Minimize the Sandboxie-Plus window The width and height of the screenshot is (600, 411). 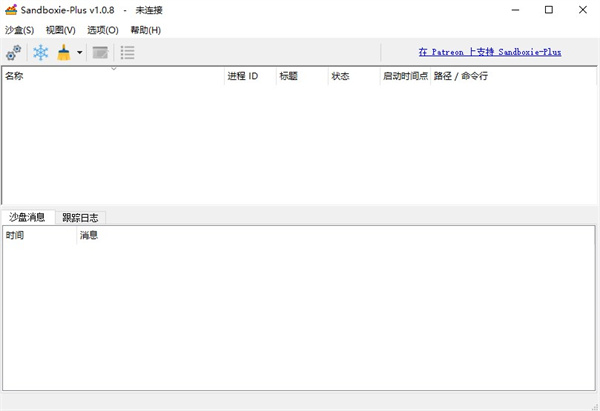pos(515,10)
